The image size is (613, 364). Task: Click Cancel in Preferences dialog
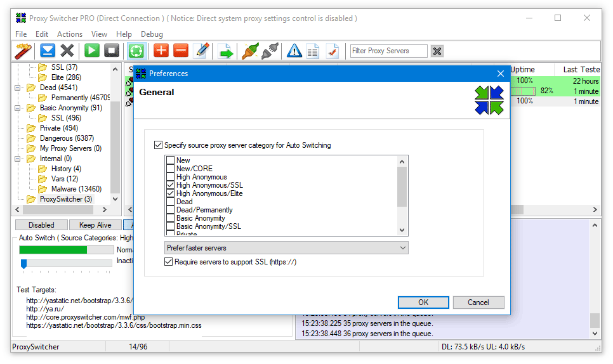click(478, 302)
